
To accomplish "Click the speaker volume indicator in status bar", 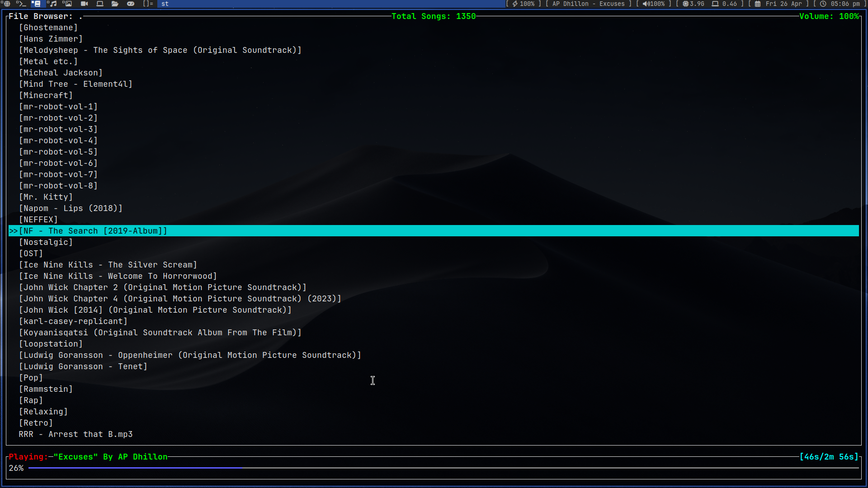I will (654, 4).
